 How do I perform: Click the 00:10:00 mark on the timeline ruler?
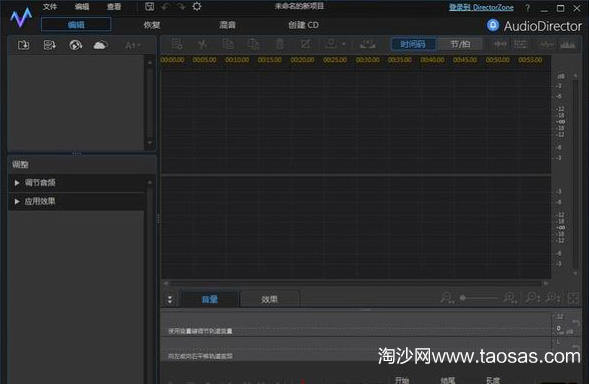(x=237, y=60)
